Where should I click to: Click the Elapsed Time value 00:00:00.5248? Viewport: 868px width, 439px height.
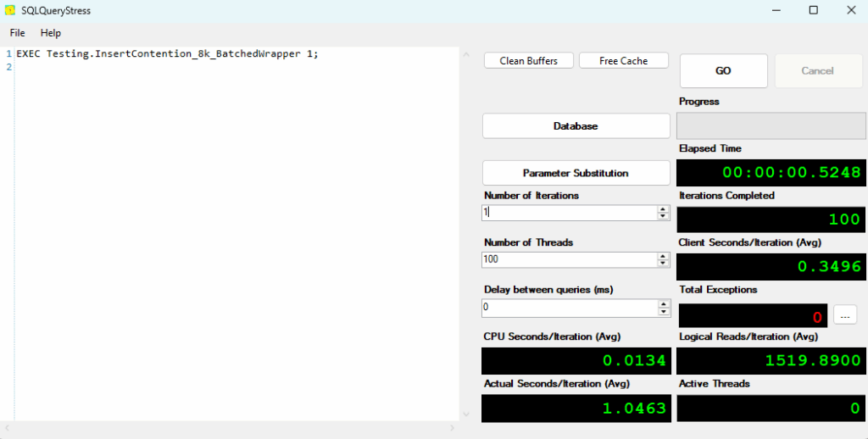point(792,173)
